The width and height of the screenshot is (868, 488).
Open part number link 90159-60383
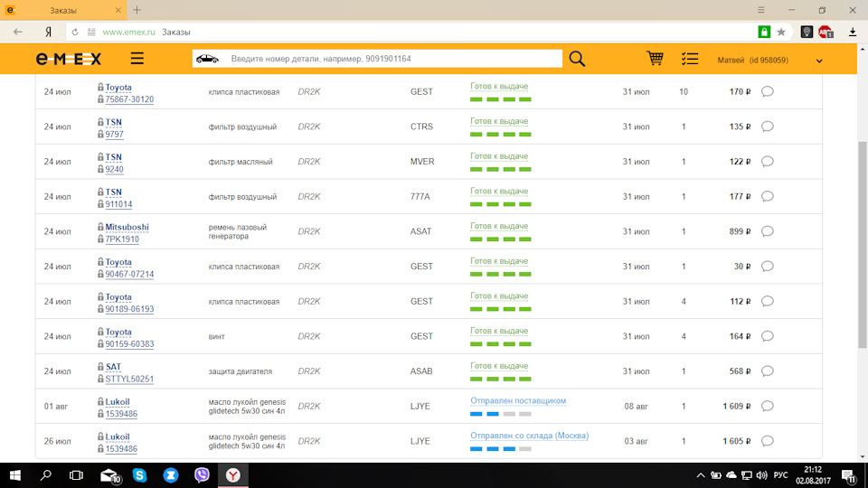point(129,344)
